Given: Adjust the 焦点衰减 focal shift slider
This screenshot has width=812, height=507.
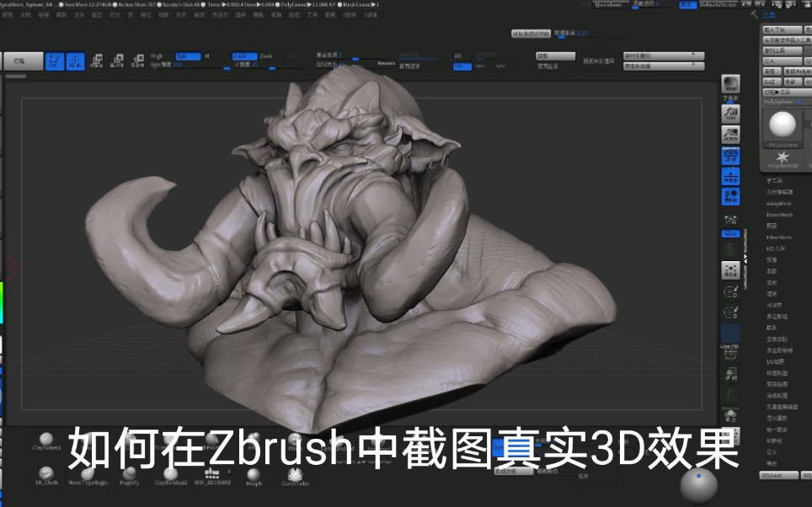Looking at the screenshot, I should [355, 56].
